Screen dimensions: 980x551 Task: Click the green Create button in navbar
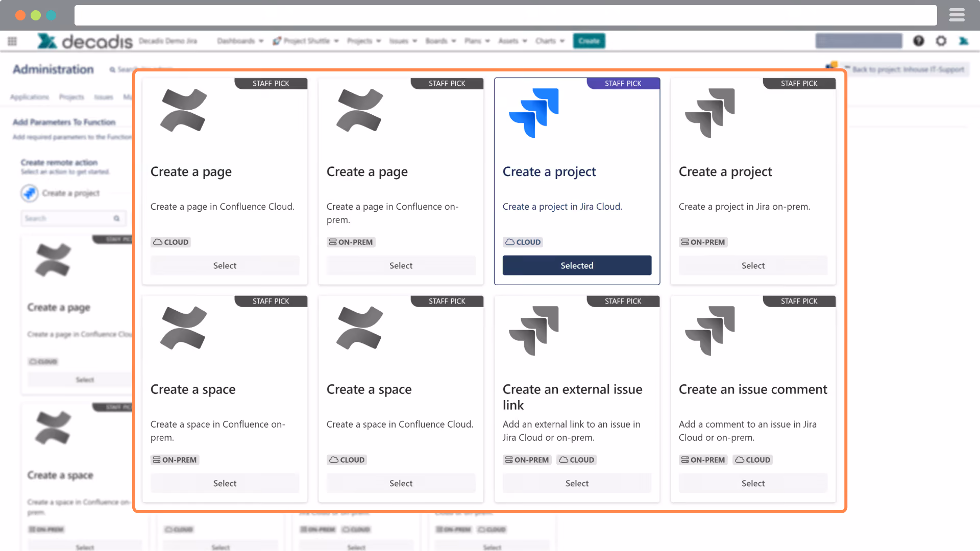coord(589,41)
